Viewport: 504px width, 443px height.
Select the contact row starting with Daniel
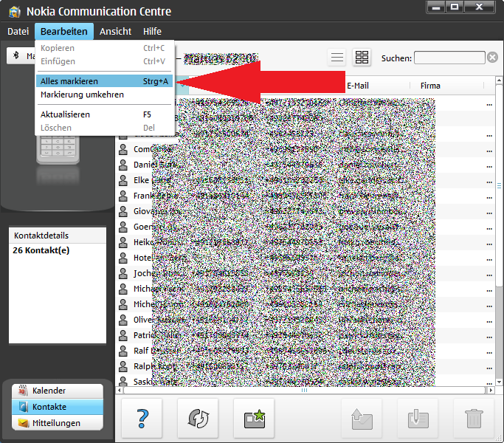[305, 165]
